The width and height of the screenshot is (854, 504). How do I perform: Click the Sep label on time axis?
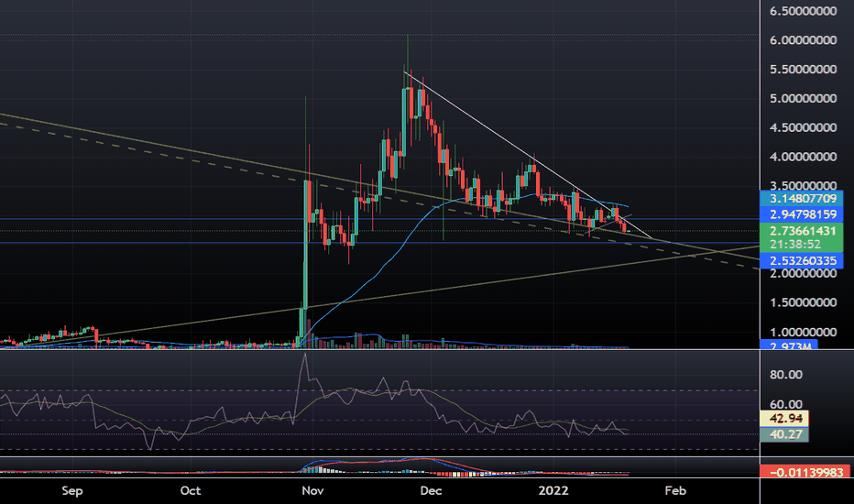pos(71,490)
